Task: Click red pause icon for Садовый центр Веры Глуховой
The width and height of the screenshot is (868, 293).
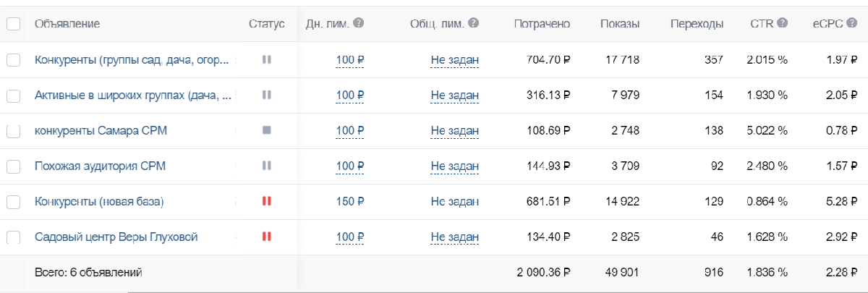Action: click(266, 237)
